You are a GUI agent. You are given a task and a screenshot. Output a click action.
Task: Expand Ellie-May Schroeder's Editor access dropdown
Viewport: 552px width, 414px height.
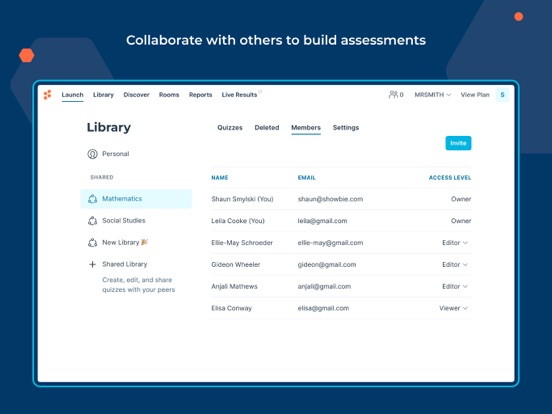[x=455, y=243]
